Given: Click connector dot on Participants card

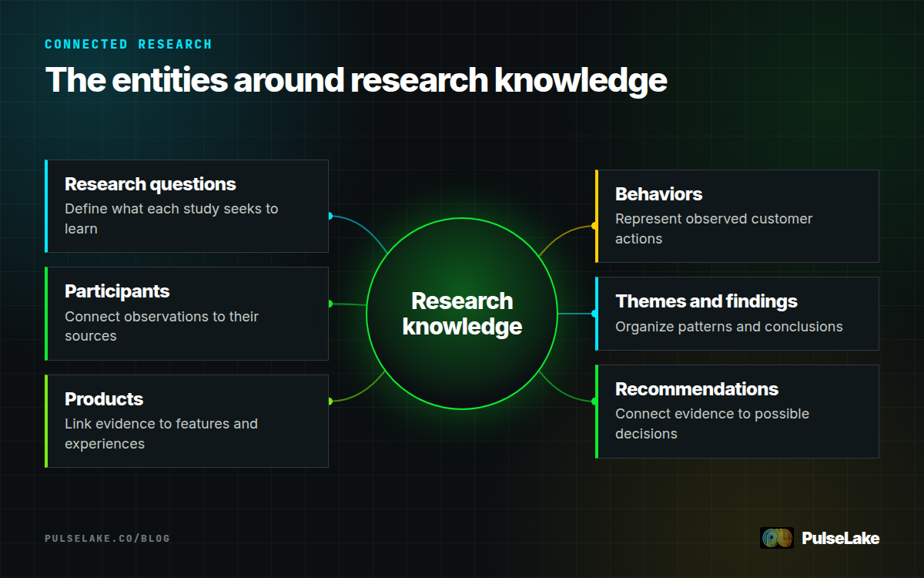Looking at the screenshot, I should coord(330,304).
